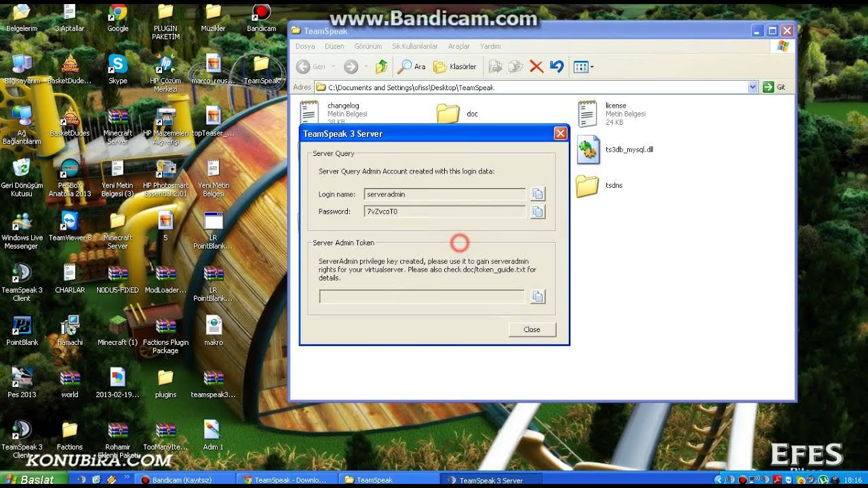The width and height of the screenshot is (868, 488).
Task: Switch to TeamSpeak - Download Chrome taskbar button
Action: pyautogui.click(x=285, y=480)
